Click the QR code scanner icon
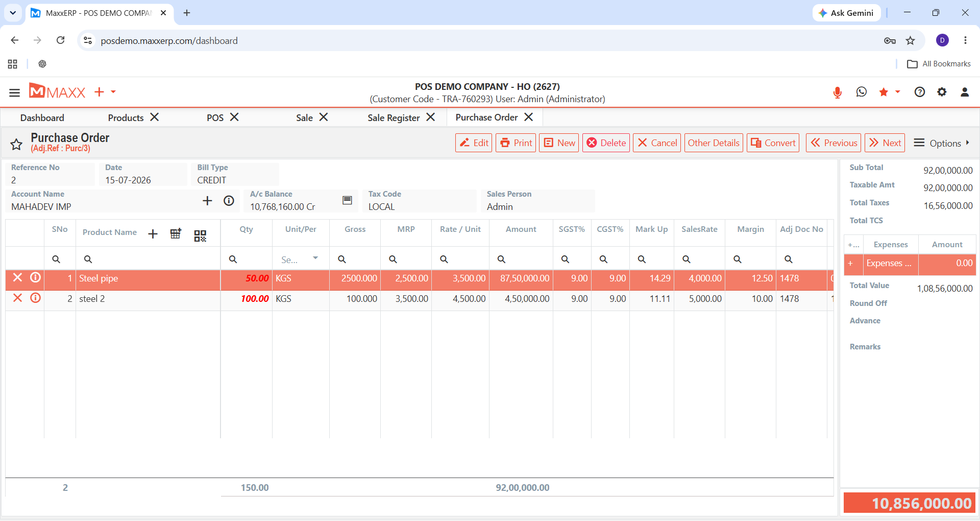 pyautogui.click(x=200, y=235)
